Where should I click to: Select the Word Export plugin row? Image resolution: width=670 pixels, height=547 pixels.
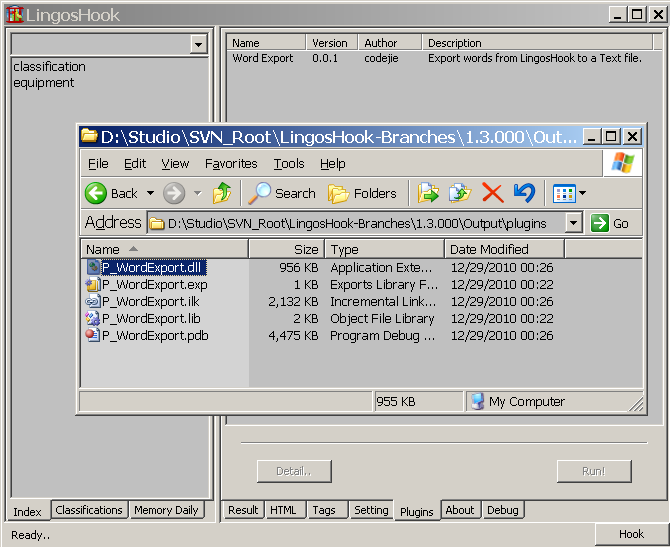tap(439, 58)
